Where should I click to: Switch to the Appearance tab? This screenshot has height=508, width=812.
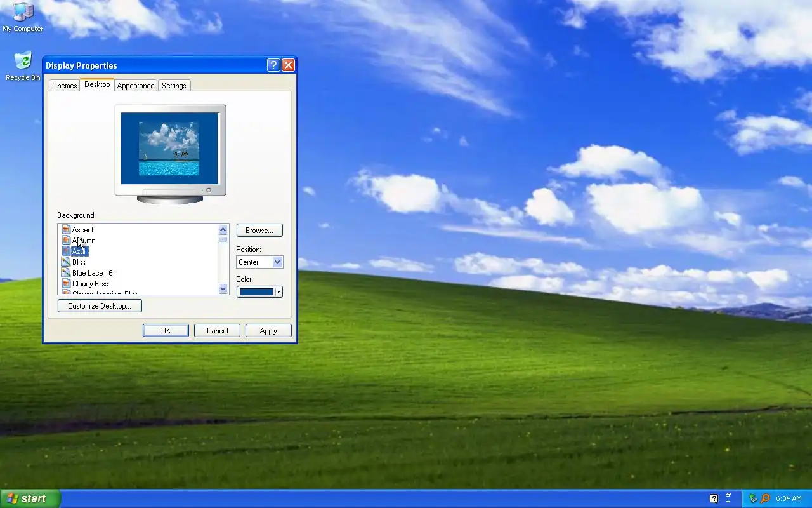tap(136, 86)
